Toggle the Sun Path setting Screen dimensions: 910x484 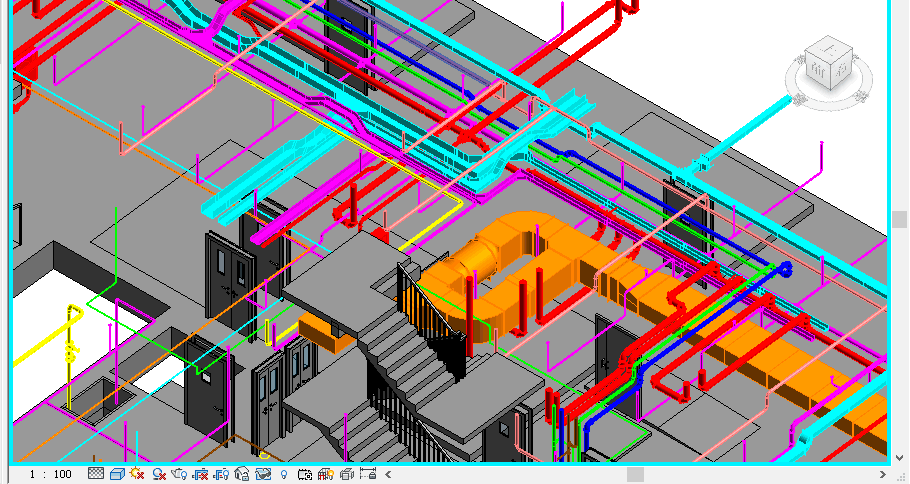(137, 474)
